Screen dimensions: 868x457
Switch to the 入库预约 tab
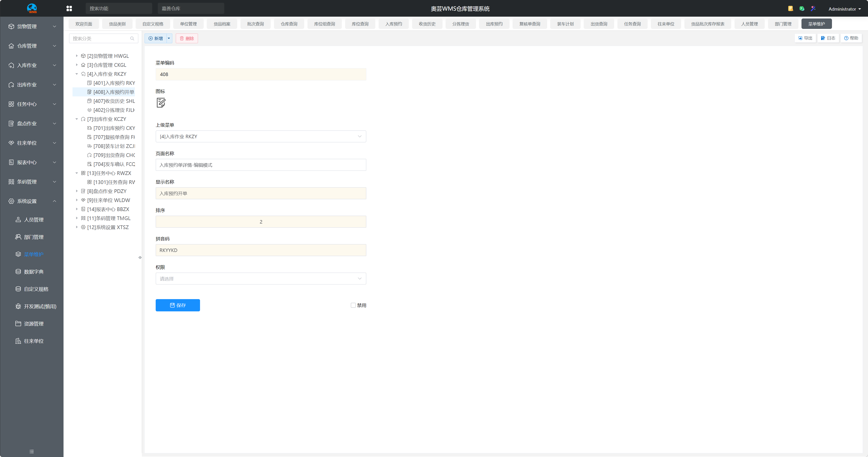coord(393,24)
